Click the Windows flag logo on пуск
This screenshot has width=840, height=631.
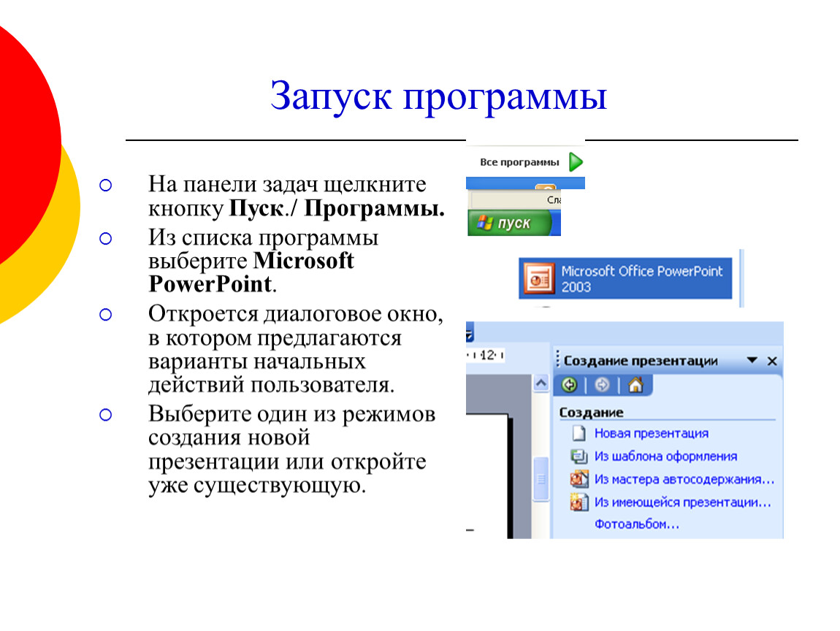tap(485, 222)
